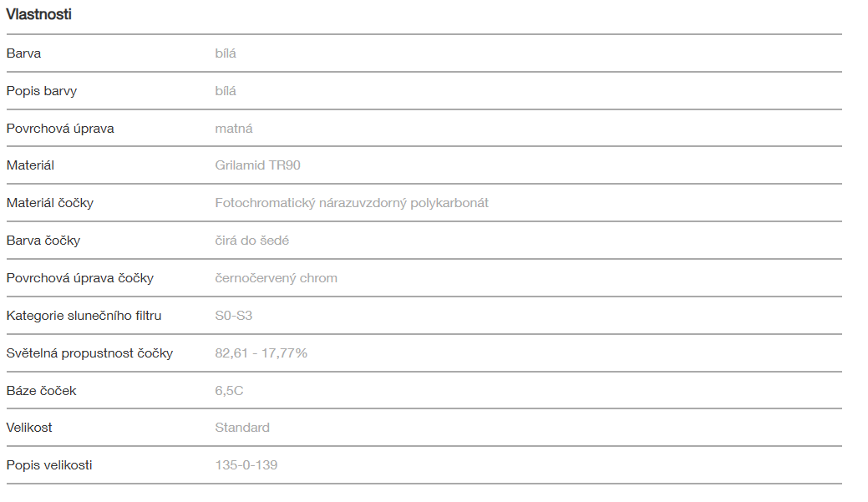Click the Barva row label
Viewport: 868px width, 502px height.
coord(23,53)
